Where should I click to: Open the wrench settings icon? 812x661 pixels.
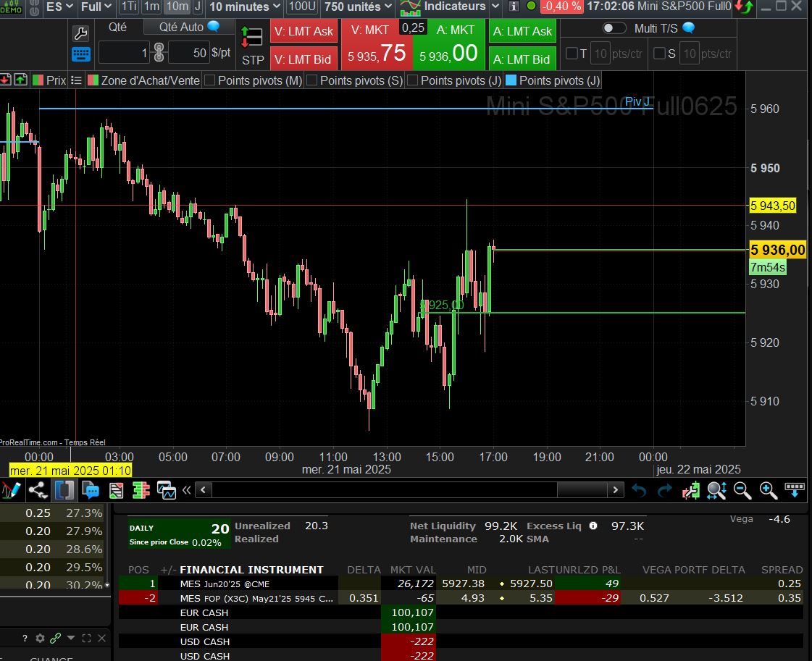coord(81,33)
